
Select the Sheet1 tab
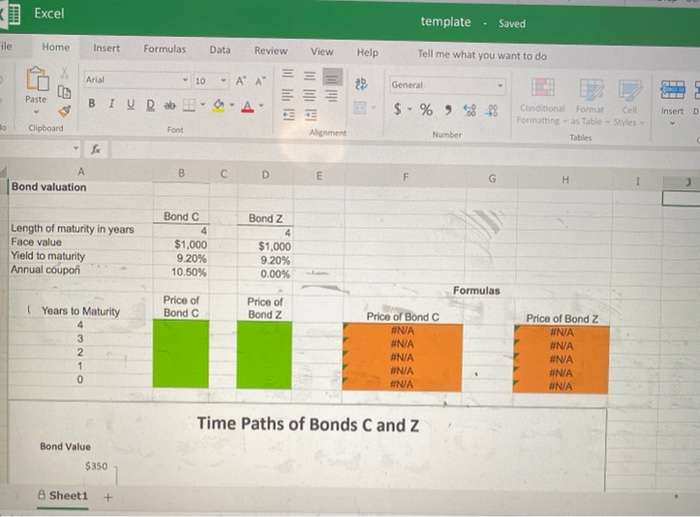click(63, 496)
